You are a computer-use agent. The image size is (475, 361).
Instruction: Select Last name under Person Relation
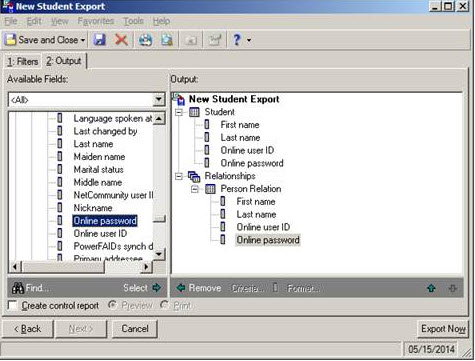256,214
